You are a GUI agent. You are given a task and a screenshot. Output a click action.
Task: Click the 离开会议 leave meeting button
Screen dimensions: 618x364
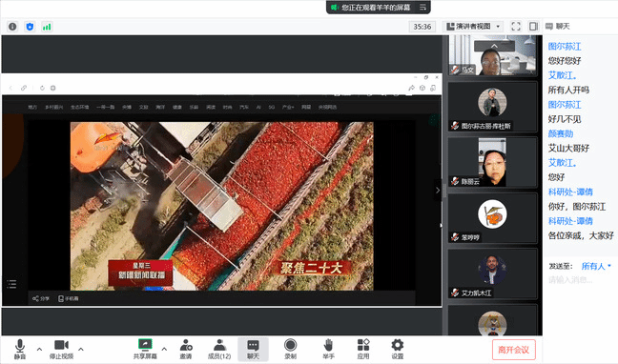click(x=513, y=350)
